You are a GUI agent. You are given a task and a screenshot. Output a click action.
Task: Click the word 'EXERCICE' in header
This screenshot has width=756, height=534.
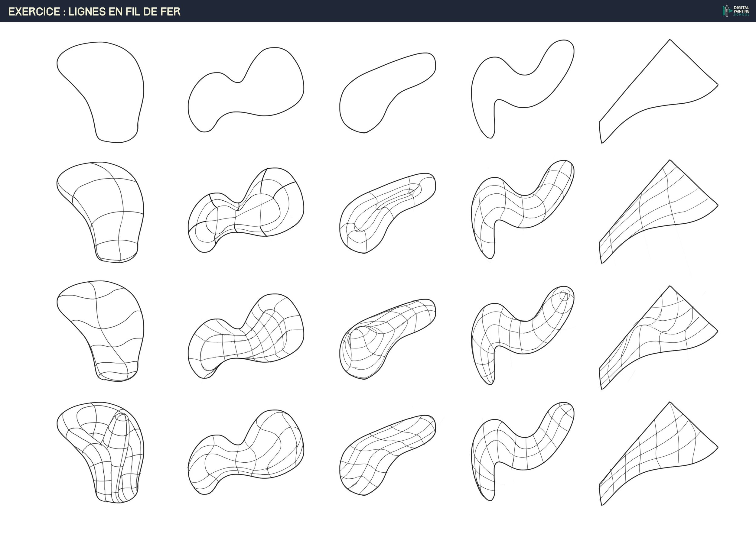[x=34, y=11]
